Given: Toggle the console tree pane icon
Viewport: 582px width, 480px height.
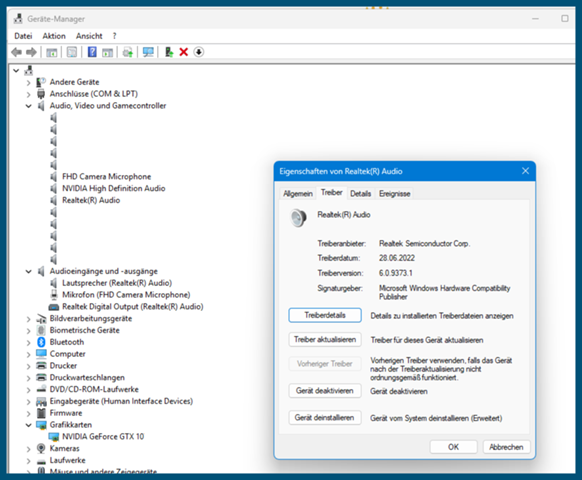Looking at the screenshot, I should (x=52, y=52).
